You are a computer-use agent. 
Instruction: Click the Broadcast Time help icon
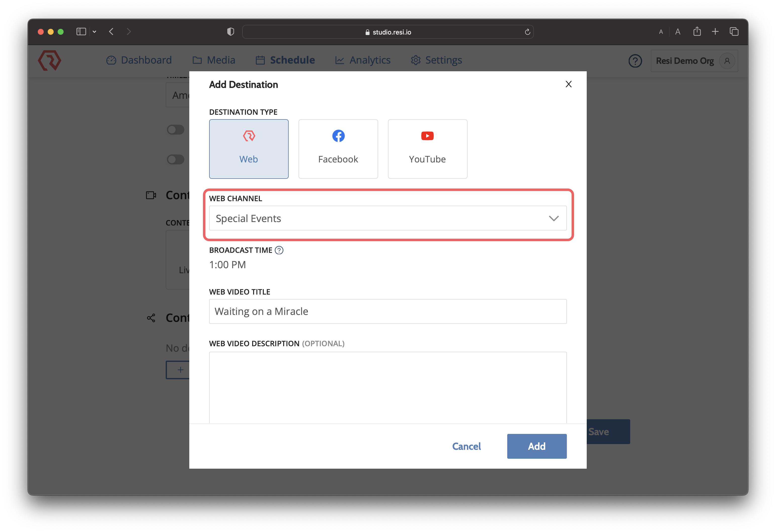pyautogui.click(x=279, y=250)
